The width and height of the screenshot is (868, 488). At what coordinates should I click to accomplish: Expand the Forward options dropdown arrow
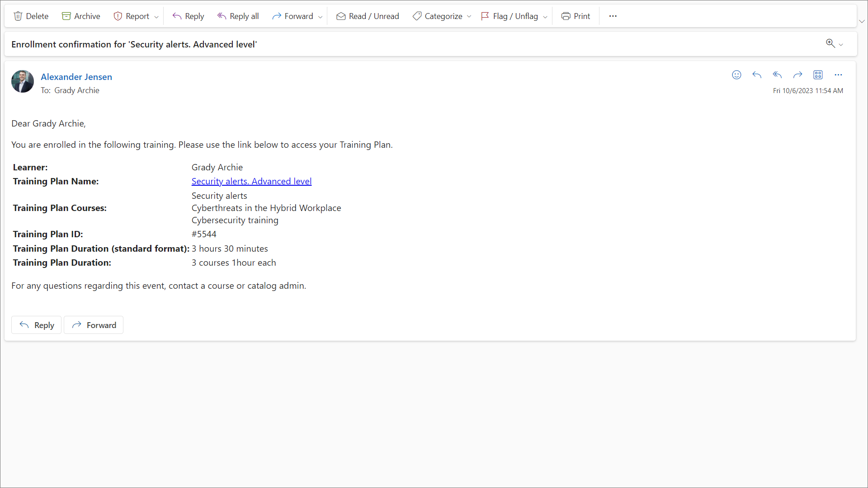coord(321,17)
